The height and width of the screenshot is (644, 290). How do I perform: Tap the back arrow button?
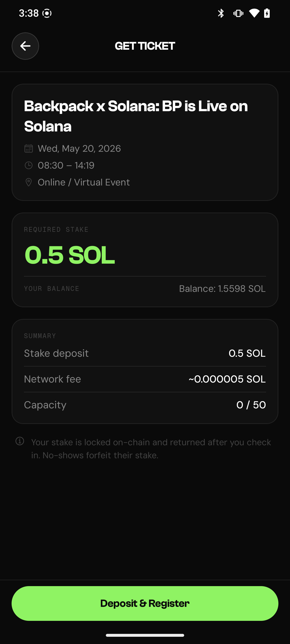[x=25, y=46]
